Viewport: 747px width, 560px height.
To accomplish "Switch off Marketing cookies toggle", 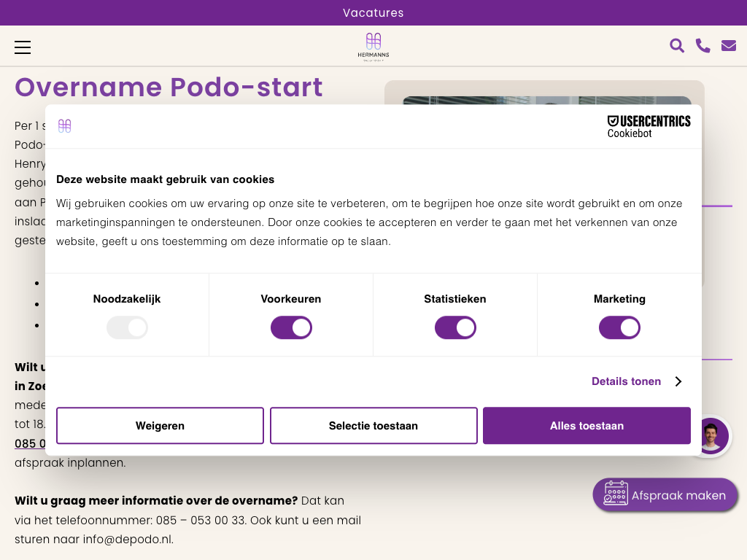I will (x=619, y=328).
